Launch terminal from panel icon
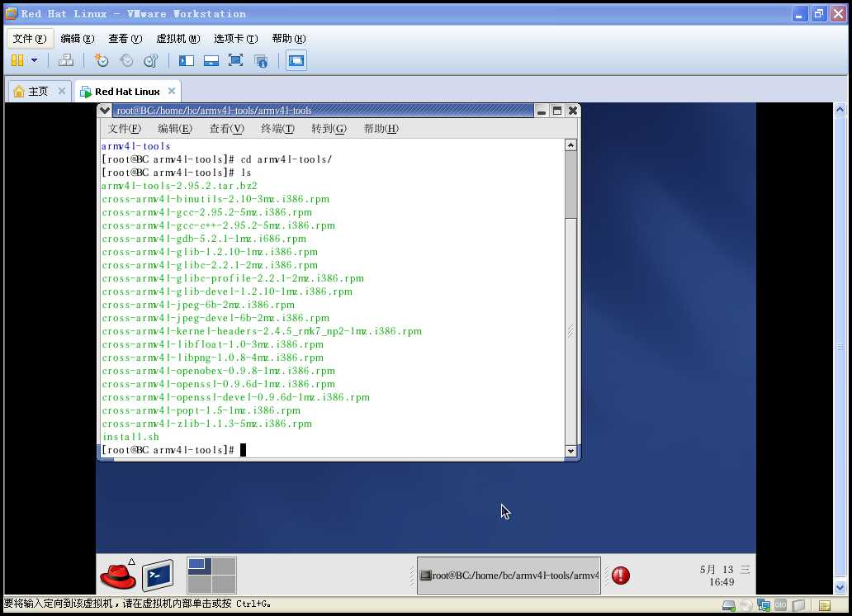 pos(159,576)
